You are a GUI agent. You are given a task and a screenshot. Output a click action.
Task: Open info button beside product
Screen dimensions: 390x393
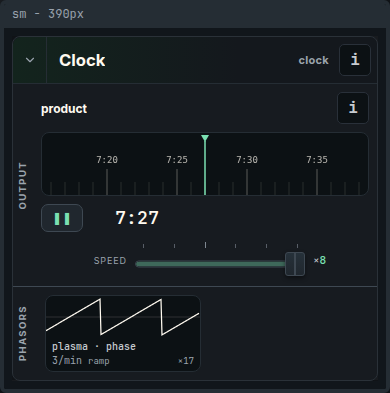353,108
